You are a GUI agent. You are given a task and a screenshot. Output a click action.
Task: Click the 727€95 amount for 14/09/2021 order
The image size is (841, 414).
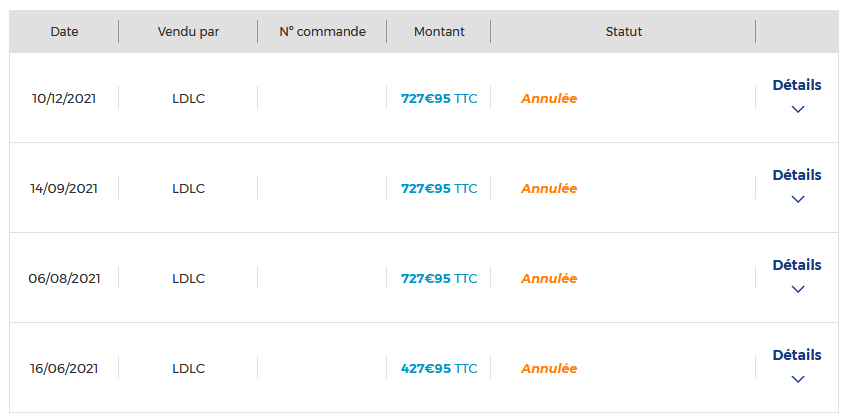439,189
